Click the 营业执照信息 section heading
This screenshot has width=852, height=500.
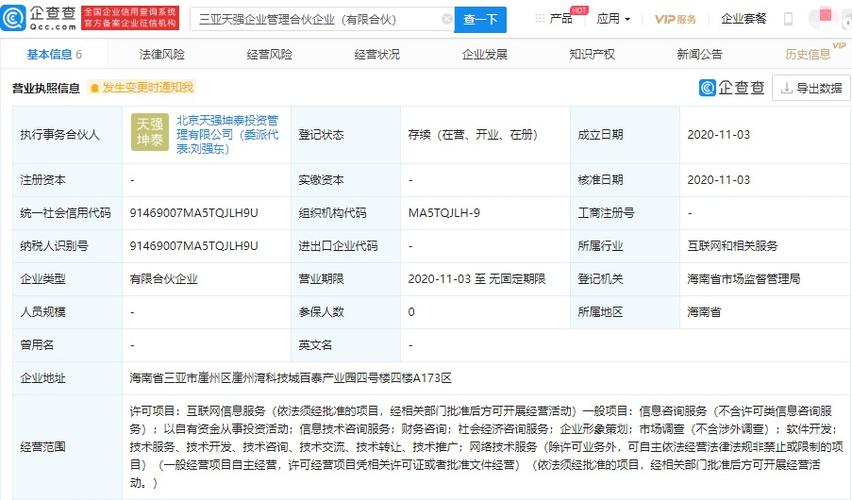pos(46,88)
